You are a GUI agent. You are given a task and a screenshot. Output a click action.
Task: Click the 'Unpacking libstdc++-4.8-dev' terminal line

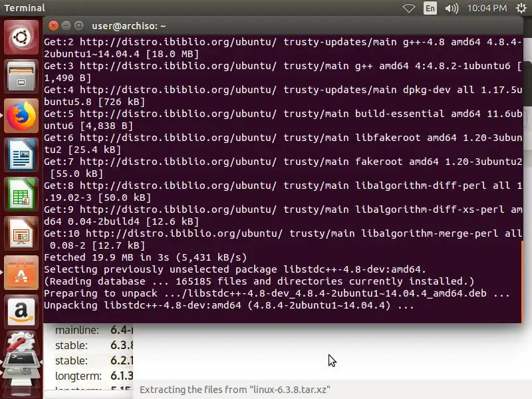229,305
